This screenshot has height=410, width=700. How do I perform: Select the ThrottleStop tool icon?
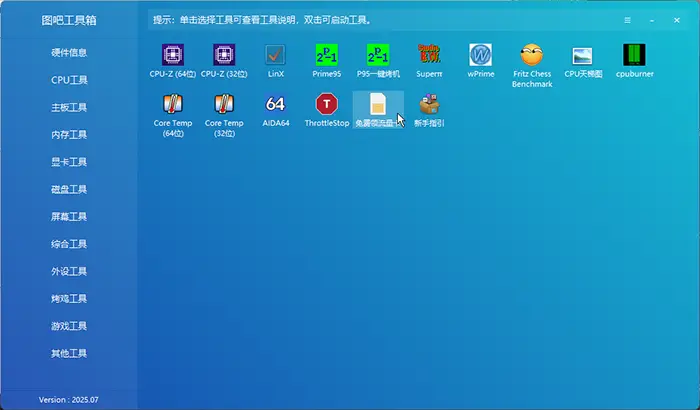click(x=327, y=104)
